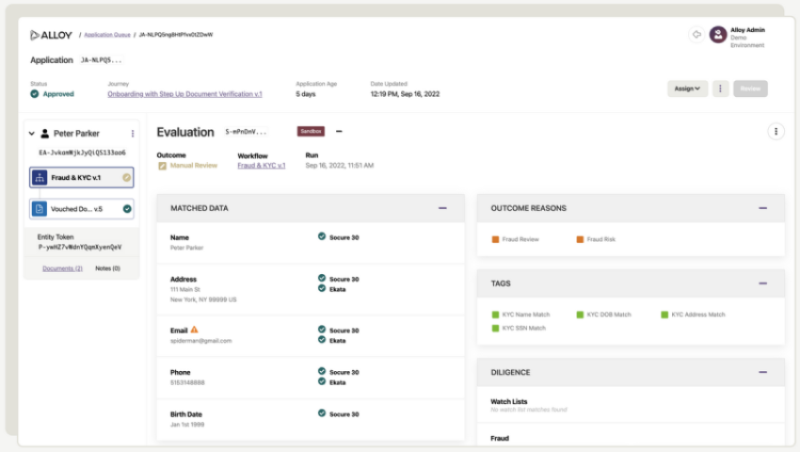Click the orange Fraud Review swatch
The width and height of the screenshot is (800, 452).
[x=495, y=239]
